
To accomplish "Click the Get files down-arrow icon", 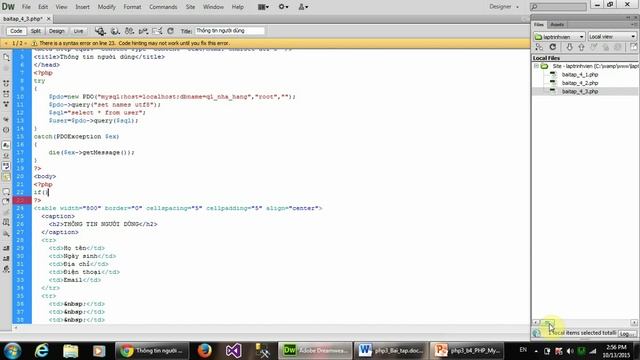I will click(569, 47).
